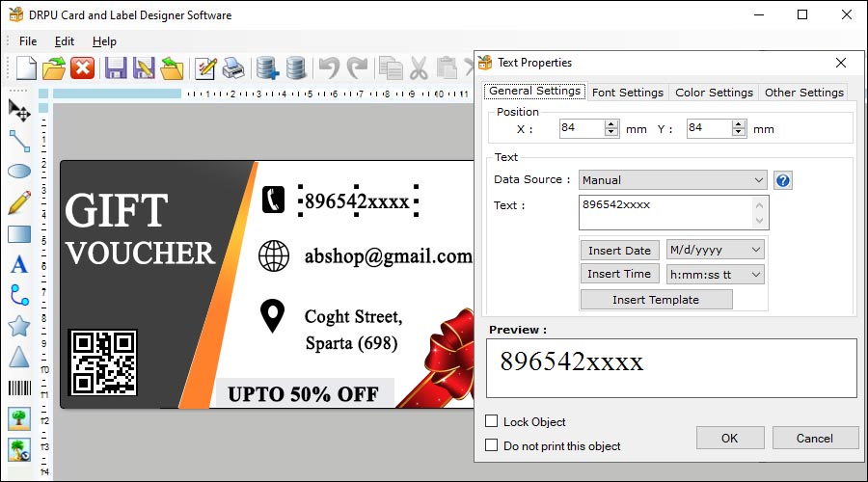868x482 pixels.
Task: Open the Data Source Manual dropdown
Action: [x=672, y=180]
